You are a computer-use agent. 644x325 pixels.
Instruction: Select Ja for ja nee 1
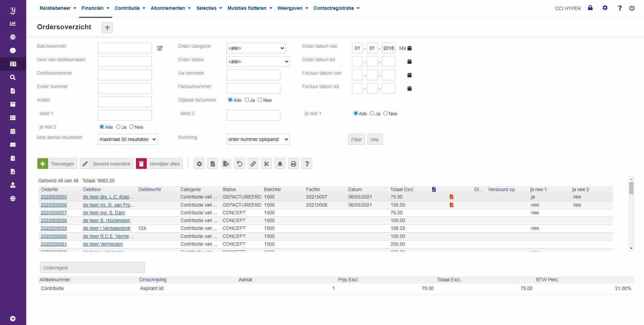tap(372, 113)
